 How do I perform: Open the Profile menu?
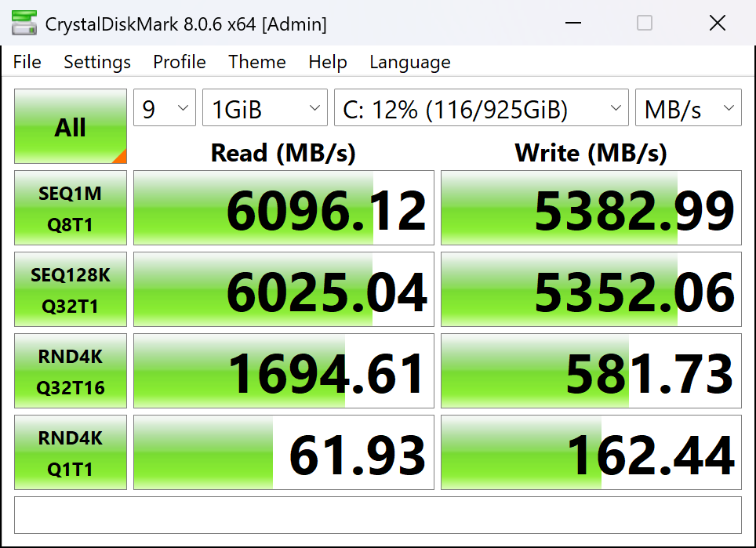[x=180, y=62]
